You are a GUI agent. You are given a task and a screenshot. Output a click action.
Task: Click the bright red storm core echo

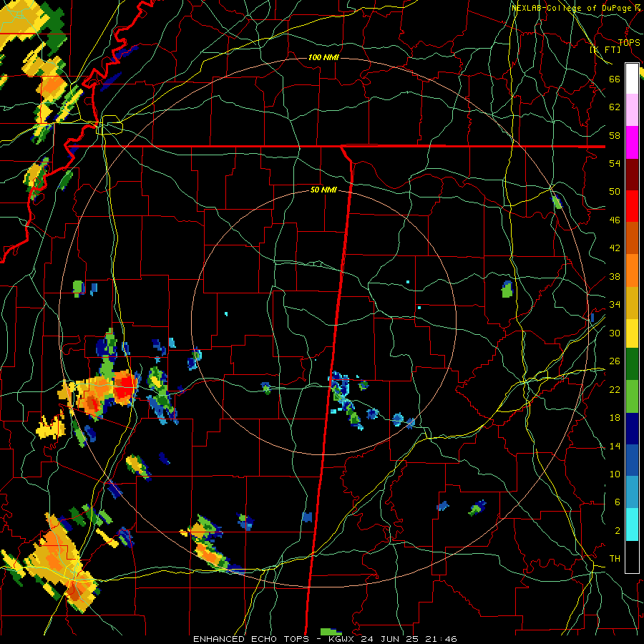(x=126, y=387)
